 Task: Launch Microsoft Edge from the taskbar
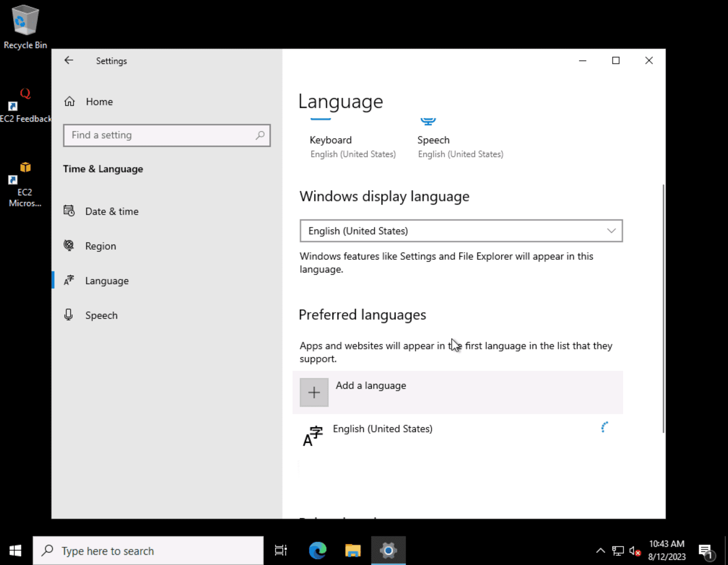(317, 550)
